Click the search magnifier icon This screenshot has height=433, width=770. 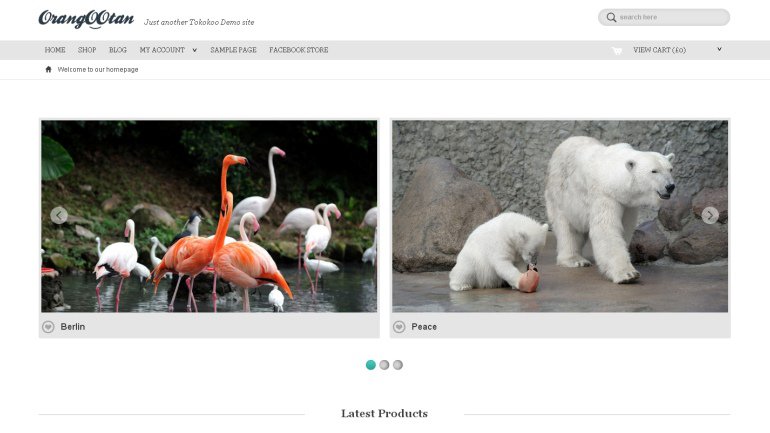[611, 17]
